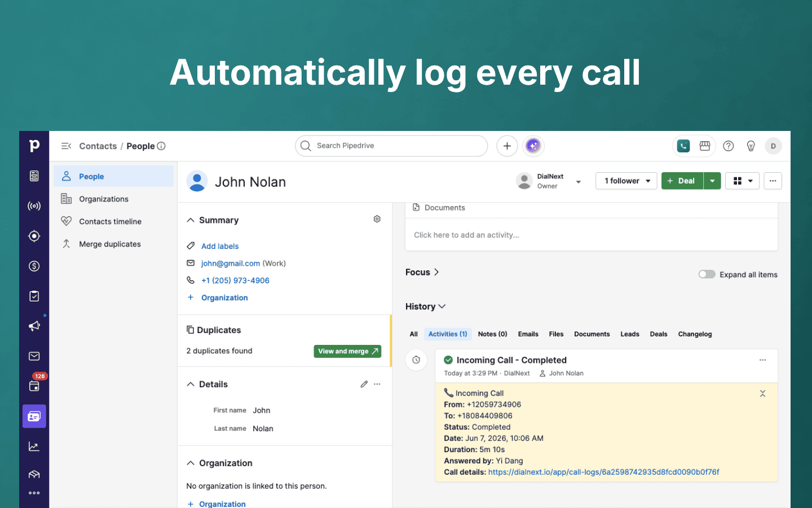The height and width of the screenshot is (508, 812).
Task: Click the green Deal button
Action: 682,181
